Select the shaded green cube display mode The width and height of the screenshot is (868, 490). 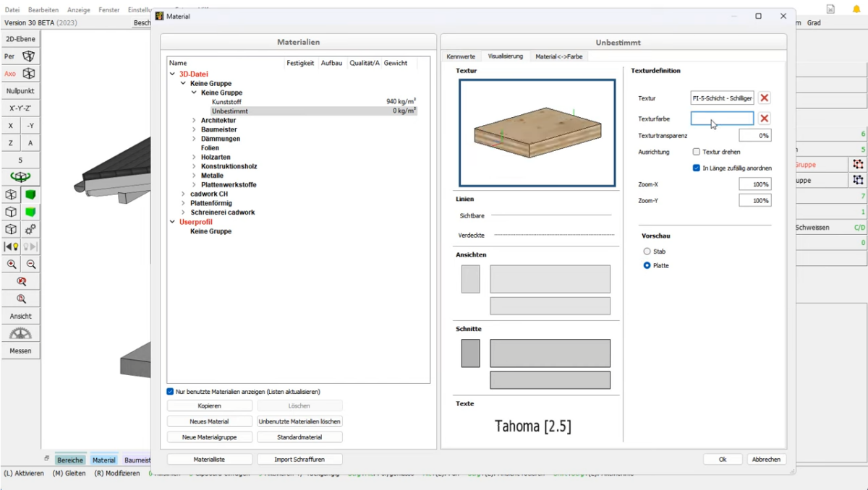coord(31,194)
